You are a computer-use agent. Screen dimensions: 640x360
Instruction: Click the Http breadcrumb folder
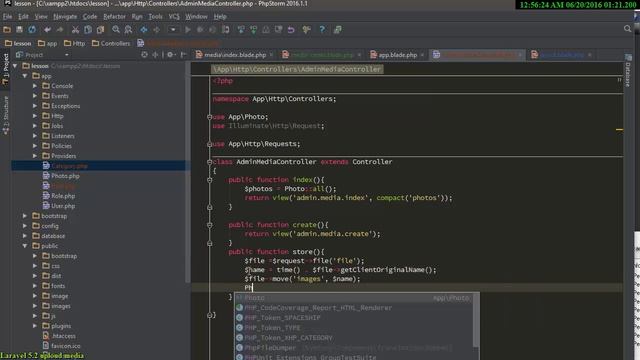(x=74, y=43)
